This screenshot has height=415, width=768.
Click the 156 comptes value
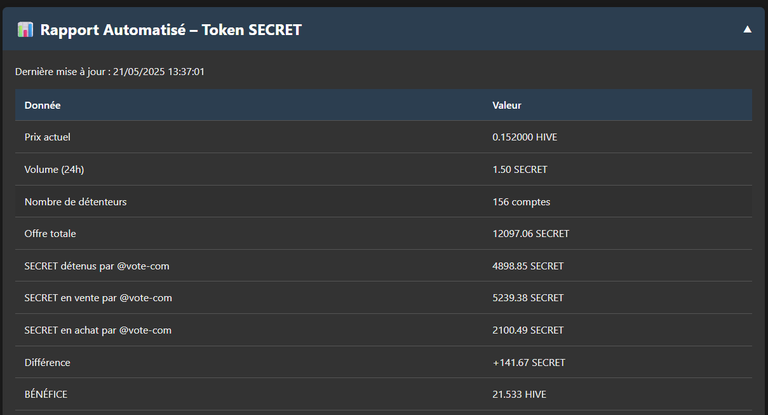pyautogui.click(x=521, y=202)
